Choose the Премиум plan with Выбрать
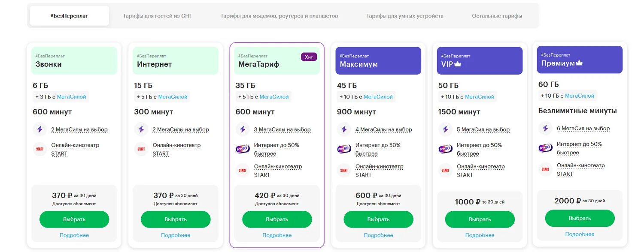 pyautogui.click(x=580, y=218)
